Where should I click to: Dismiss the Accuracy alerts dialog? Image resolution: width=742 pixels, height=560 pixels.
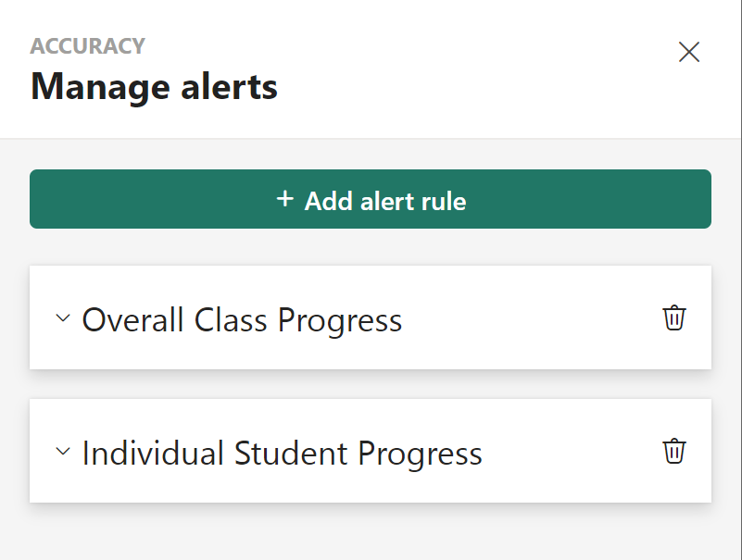coord(689,53)
